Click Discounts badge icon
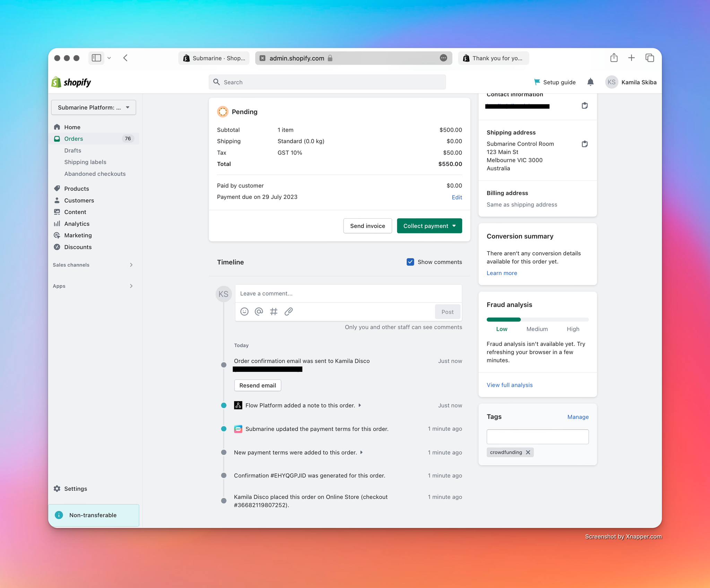The image size is (710, 588). (57, 247)
